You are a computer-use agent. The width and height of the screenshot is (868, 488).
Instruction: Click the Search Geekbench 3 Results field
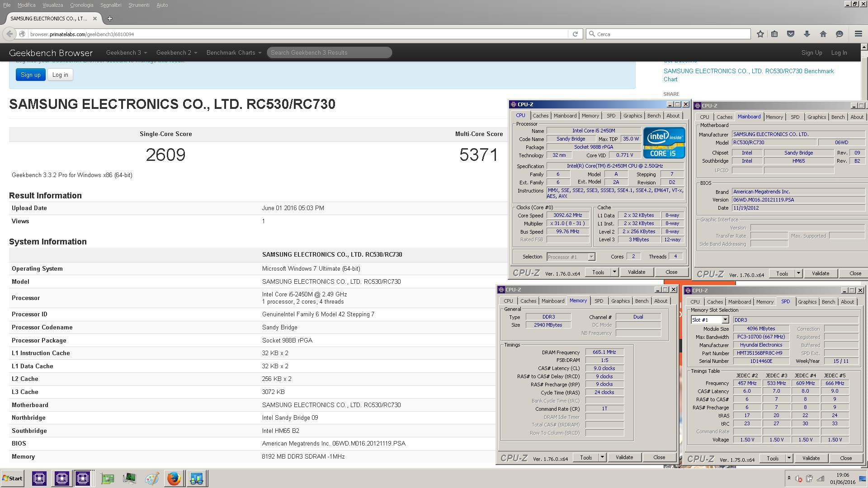coord(329,53)
